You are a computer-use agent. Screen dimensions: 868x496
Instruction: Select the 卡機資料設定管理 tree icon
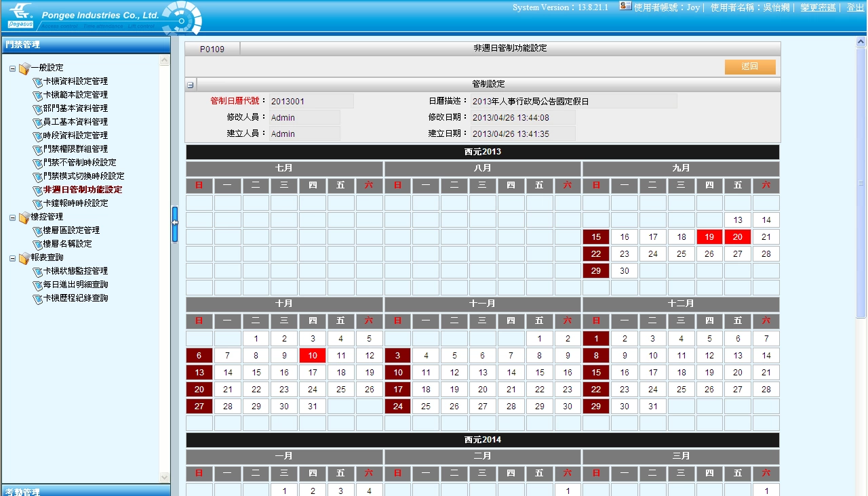pos(39,81)
